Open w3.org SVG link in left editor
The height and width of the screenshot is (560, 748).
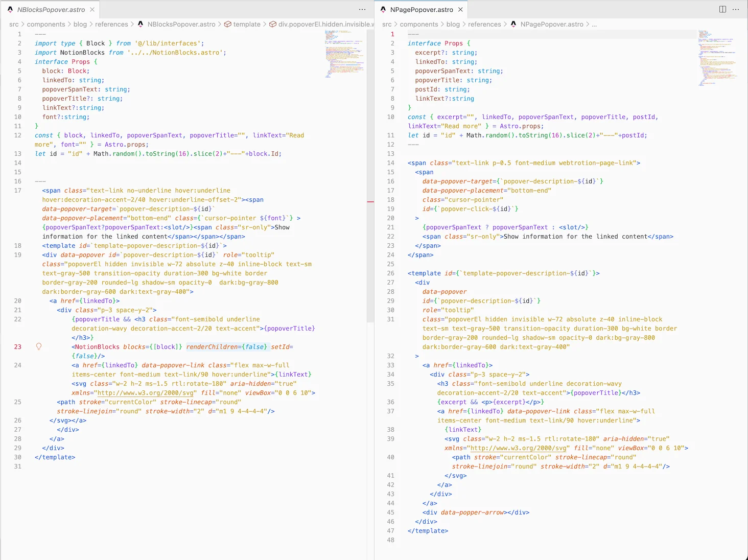point(146,393)
